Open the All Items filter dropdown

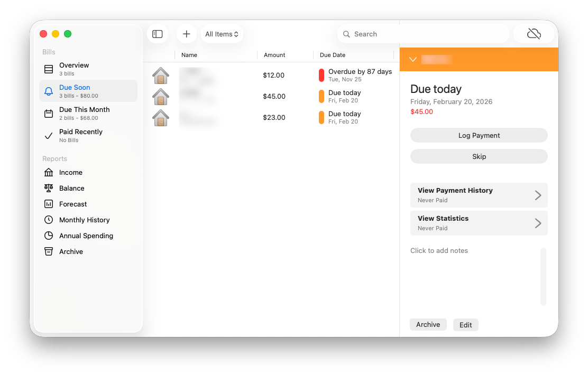point(222,33)
